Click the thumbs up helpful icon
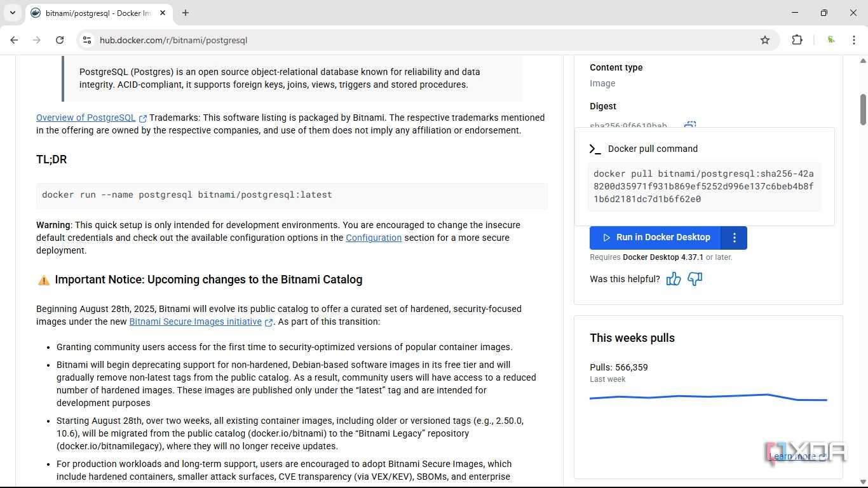 (674, 279)
